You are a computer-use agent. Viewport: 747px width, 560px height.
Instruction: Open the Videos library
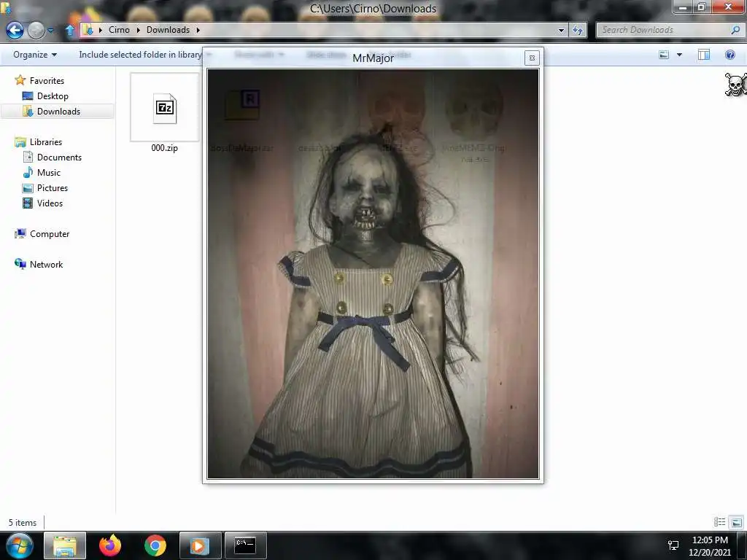tap(50, 203)
